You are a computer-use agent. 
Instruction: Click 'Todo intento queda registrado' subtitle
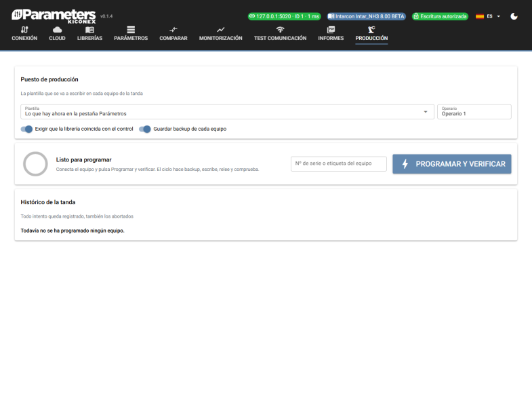point(77,216)
